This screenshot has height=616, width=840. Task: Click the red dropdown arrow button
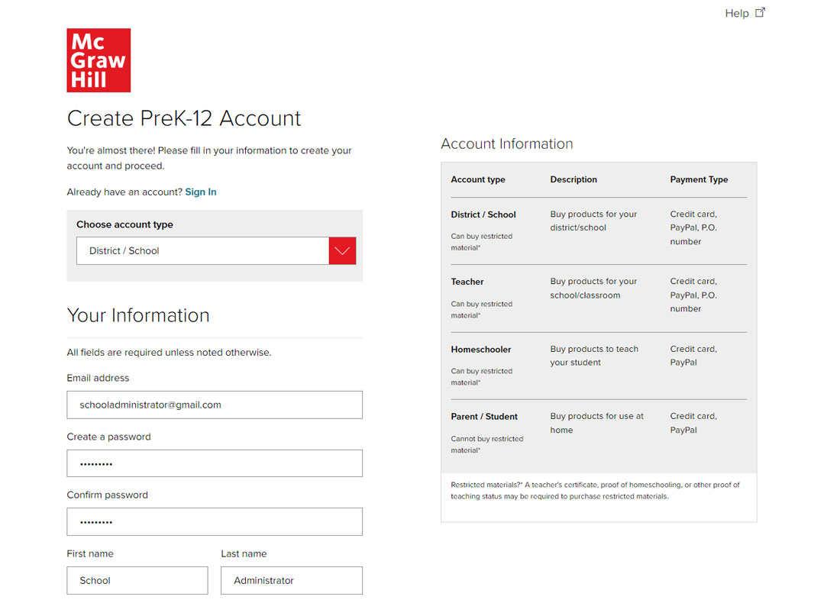342,250
